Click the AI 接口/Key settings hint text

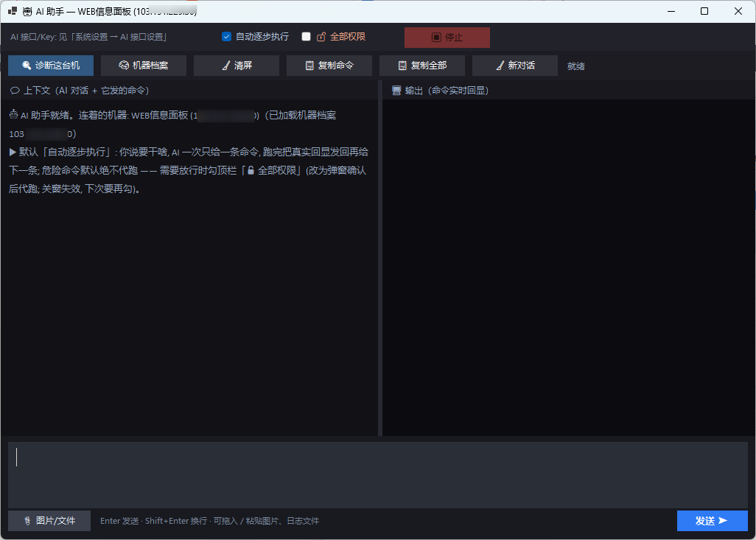click(89, 37)
